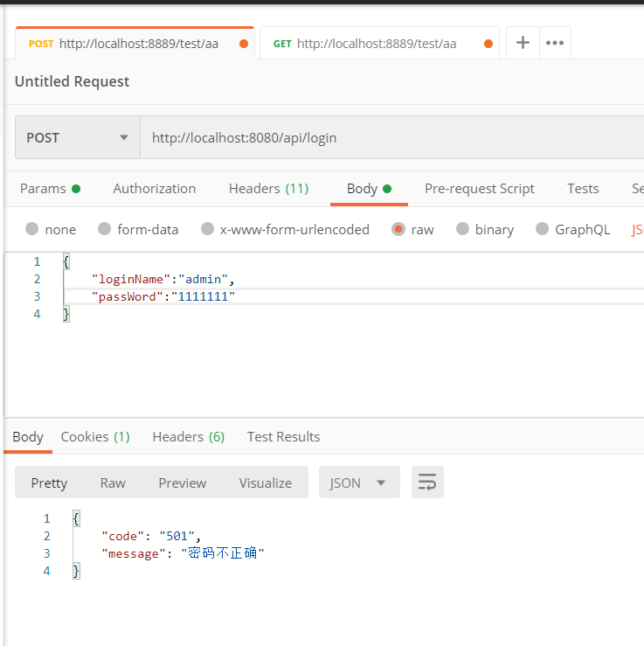Choose x-www-form-urlencoded body type
Image resolution: width=644 pixels, height=646 pixels.
pos(207,229)
